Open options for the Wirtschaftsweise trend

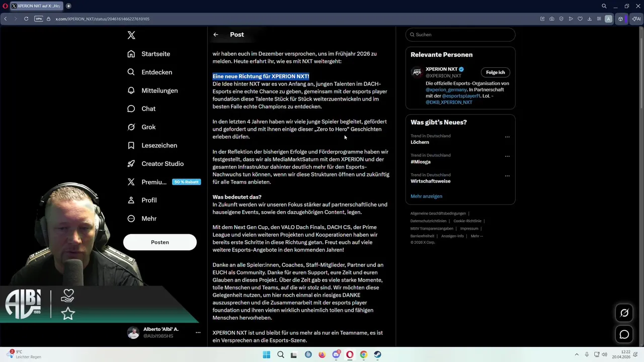click(x=507, y=176)
